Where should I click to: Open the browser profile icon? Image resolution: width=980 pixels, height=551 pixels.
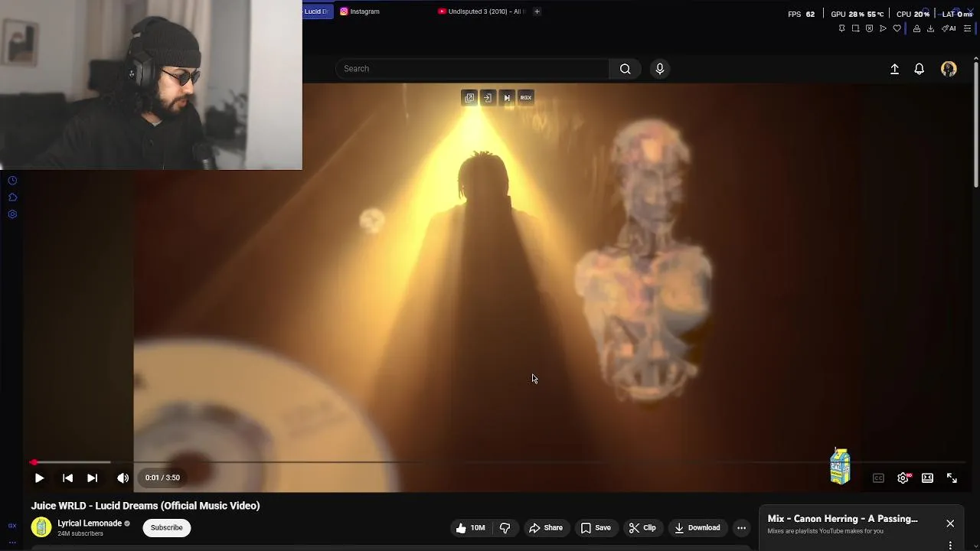click(x=916, y=28)
